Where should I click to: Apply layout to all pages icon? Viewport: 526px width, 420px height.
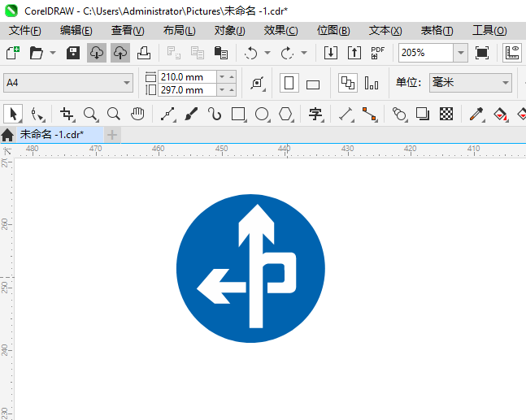347,83
